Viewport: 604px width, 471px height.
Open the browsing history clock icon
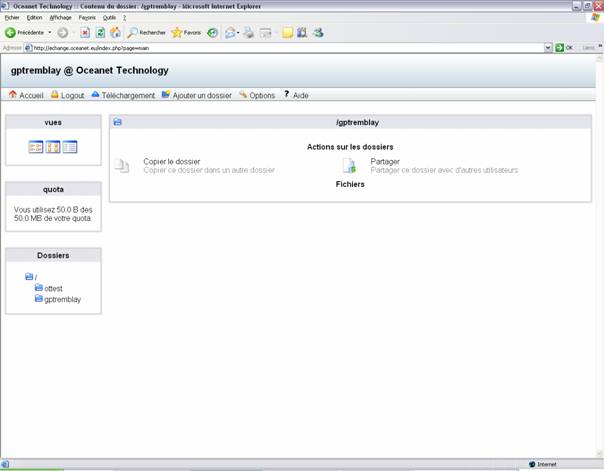tap(212, 33)
